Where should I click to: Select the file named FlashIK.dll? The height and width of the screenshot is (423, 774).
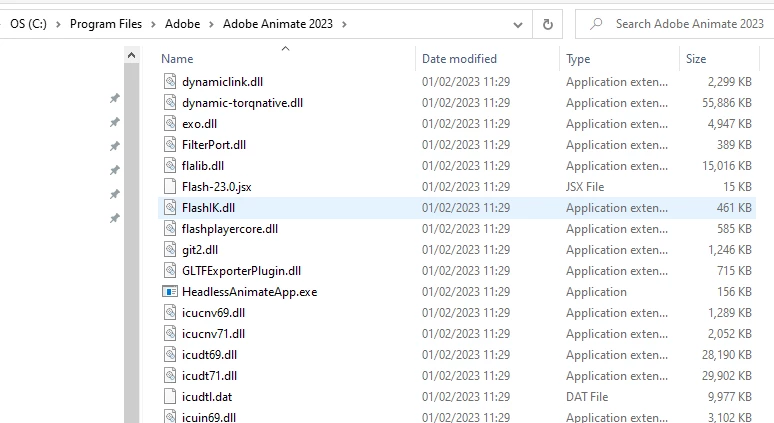[208, 208]
